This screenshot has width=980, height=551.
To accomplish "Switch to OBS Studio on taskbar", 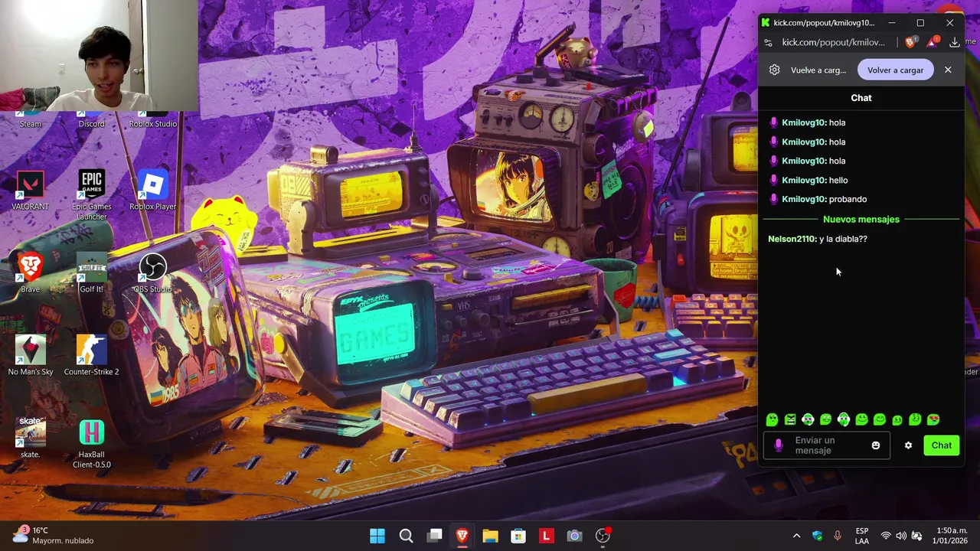I will coord(603,536).
